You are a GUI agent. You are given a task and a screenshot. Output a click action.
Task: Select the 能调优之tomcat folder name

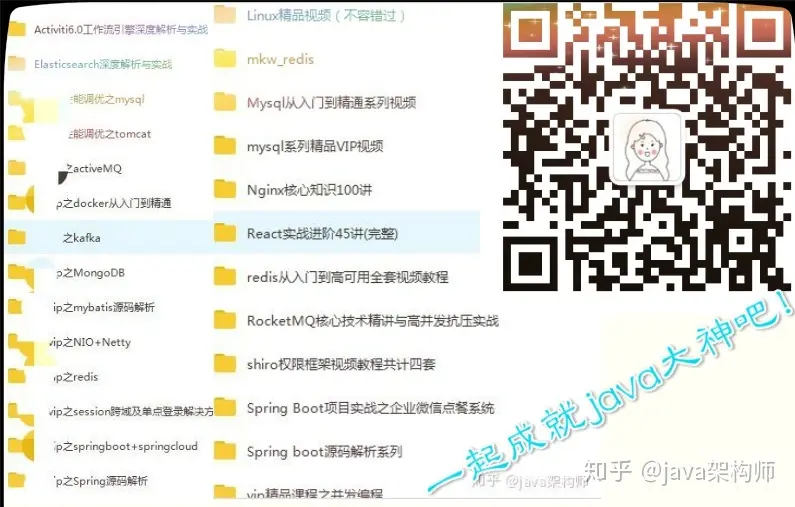(110, 134)
